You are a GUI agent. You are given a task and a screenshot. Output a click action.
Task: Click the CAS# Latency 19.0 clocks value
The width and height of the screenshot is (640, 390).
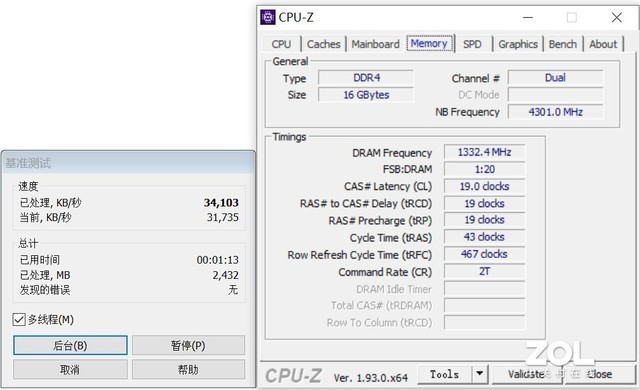coord(484,186)
